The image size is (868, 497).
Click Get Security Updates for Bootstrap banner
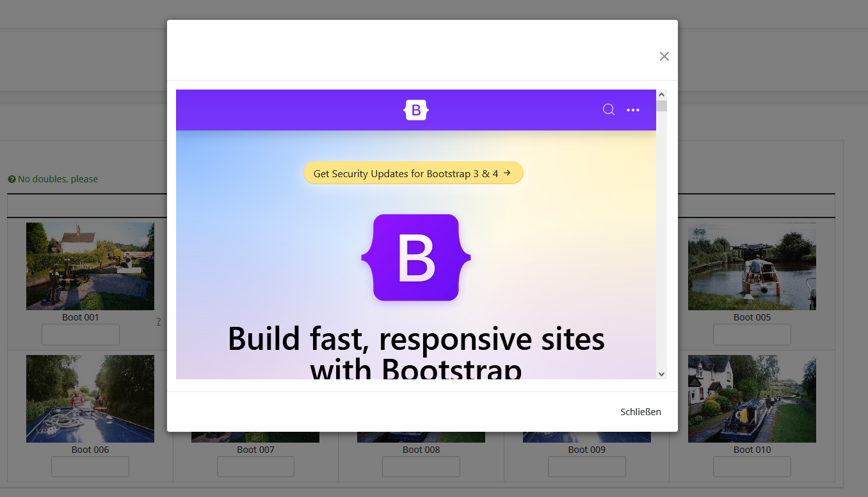coord(405,173)
